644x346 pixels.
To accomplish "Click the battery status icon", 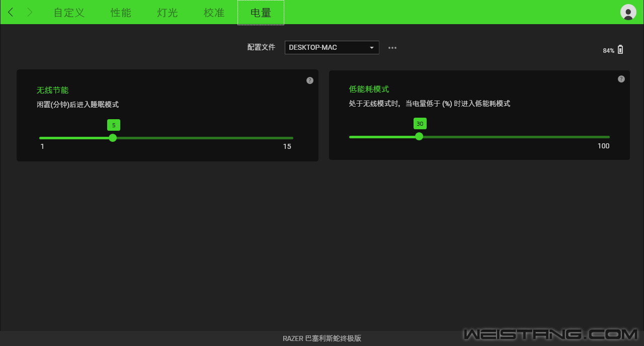I will pos(620,49).
